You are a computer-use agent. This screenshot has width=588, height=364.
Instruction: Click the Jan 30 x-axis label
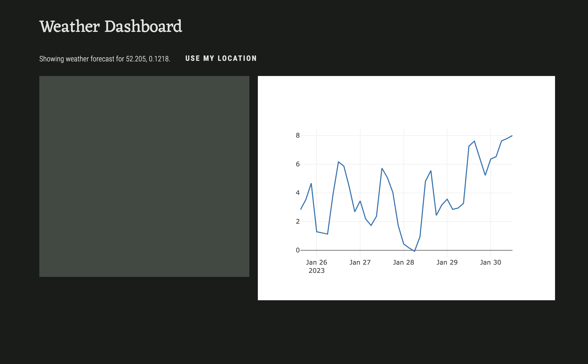(490, 263)
